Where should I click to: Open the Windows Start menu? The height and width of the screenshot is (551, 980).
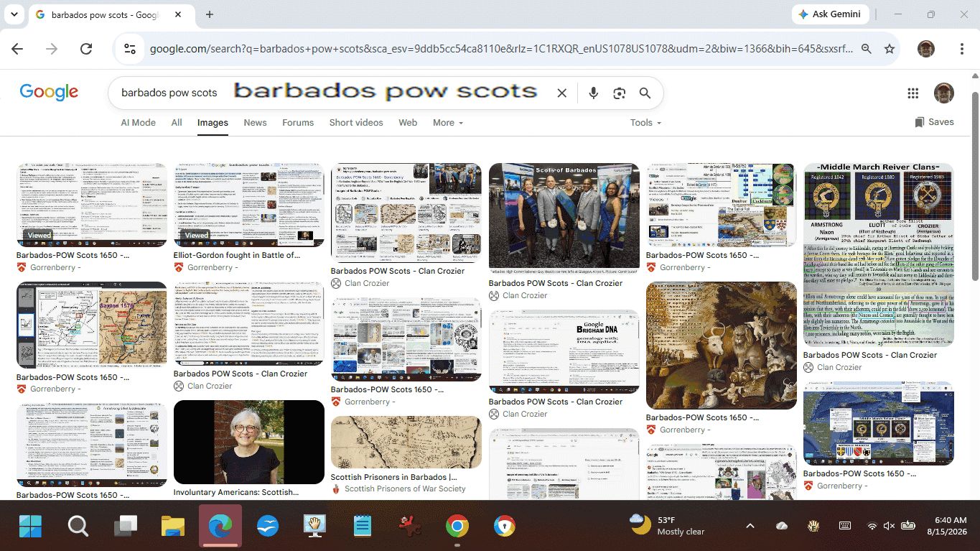point(30,526)
